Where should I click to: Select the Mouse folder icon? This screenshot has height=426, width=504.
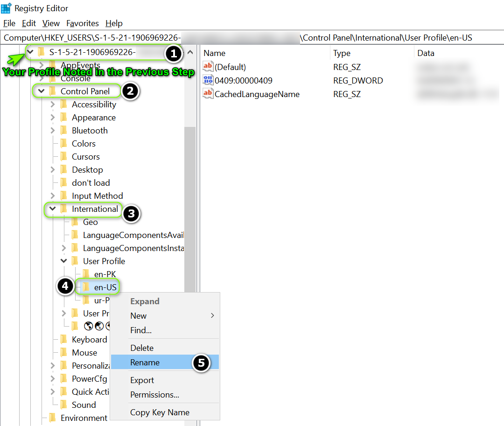tap(63, 352)
